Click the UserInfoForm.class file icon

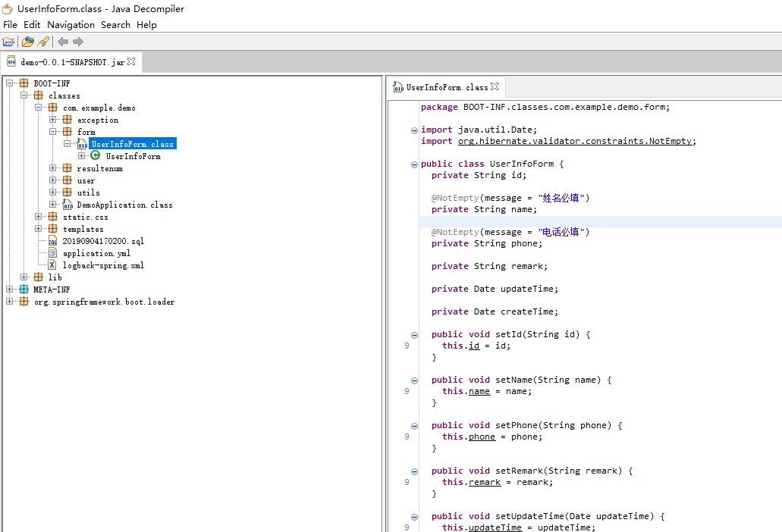tap(82, 144)
